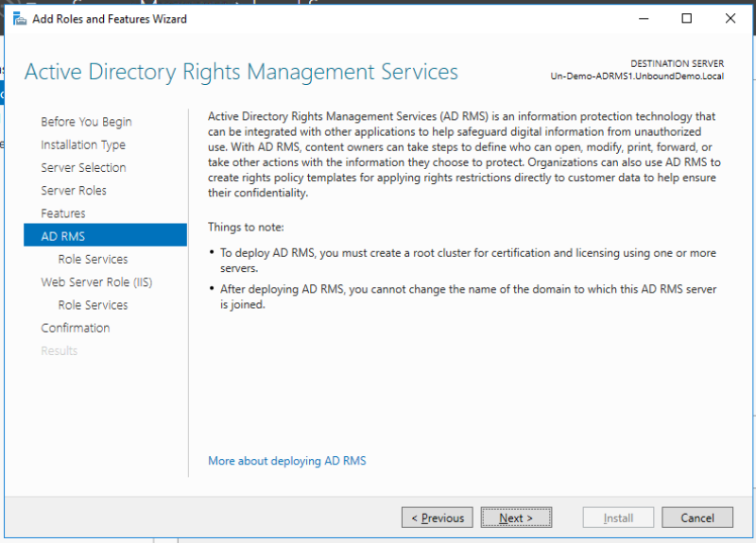Viewport: 756px width, 543px height.
Task: Open the Features step
Action: (63, 213)
